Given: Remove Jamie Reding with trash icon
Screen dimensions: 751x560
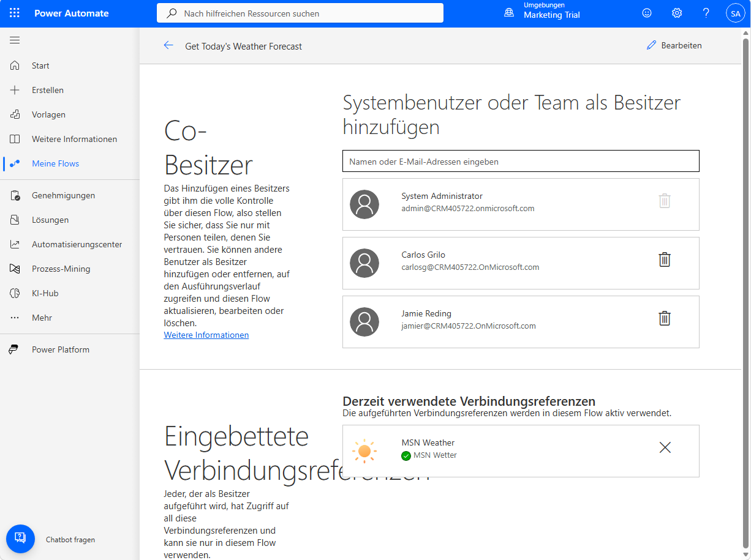Looking at the screenshot, I should coord(665,318).
